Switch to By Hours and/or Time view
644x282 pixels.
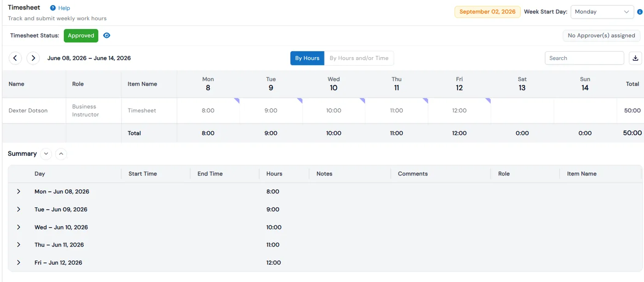(x=359, y=58)
